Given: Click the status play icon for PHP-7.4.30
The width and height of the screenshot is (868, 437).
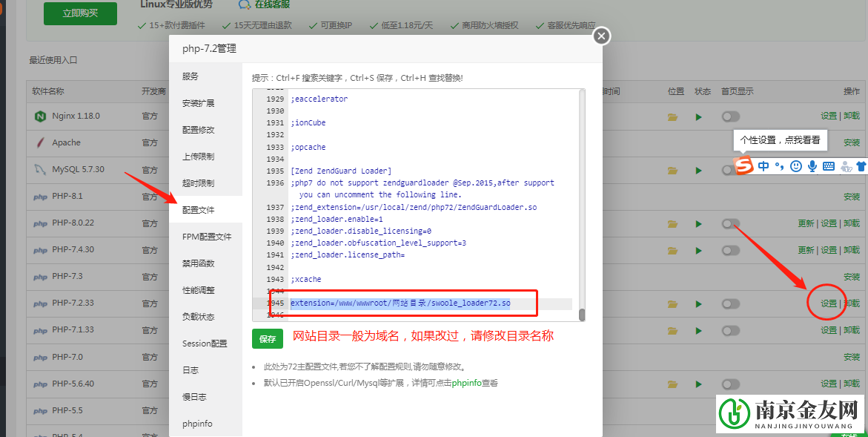Looking at the screenshot, I should [x=698, y=250].
